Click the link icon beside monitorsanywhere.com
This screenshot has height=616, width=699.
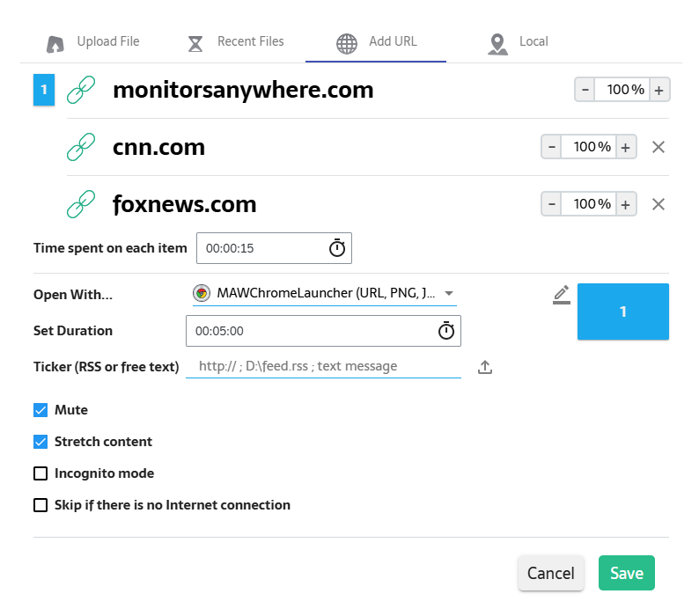[x=81, y=90]
